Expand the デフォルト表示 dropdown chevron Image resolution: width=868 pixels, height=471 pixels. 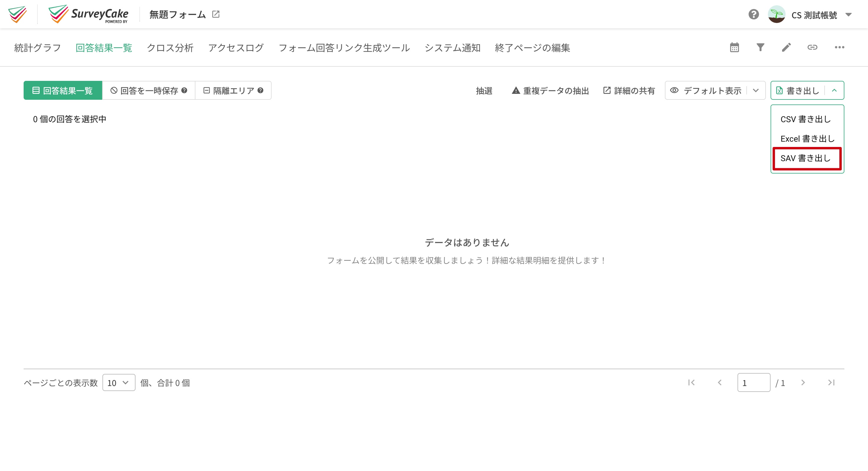tap(756, 90)
